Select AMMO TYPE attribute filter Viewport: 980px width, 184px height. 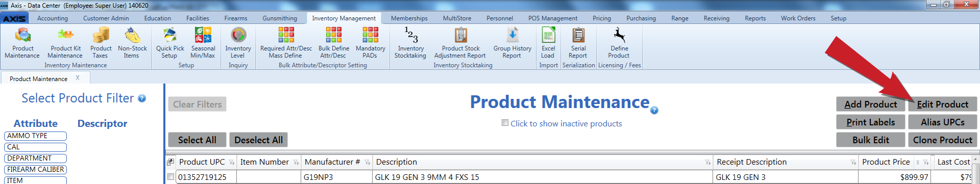(x=35, y=136)
